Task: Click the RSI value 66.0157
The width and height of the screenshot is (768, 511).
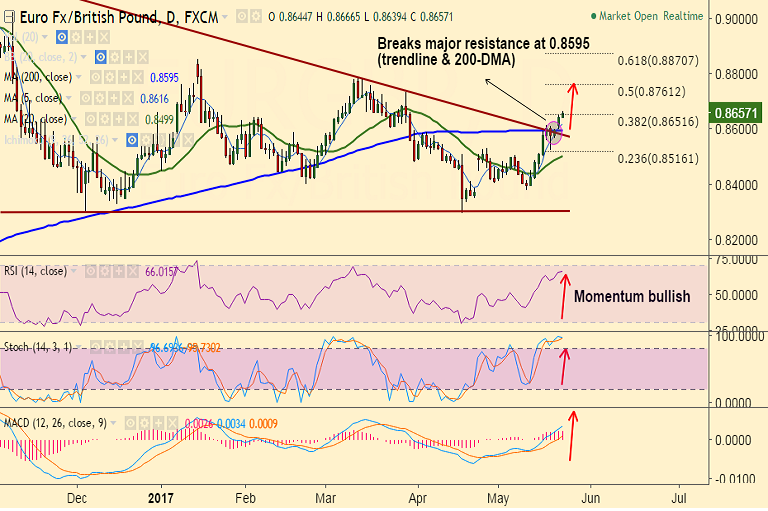Action: [x=162, y=271]
